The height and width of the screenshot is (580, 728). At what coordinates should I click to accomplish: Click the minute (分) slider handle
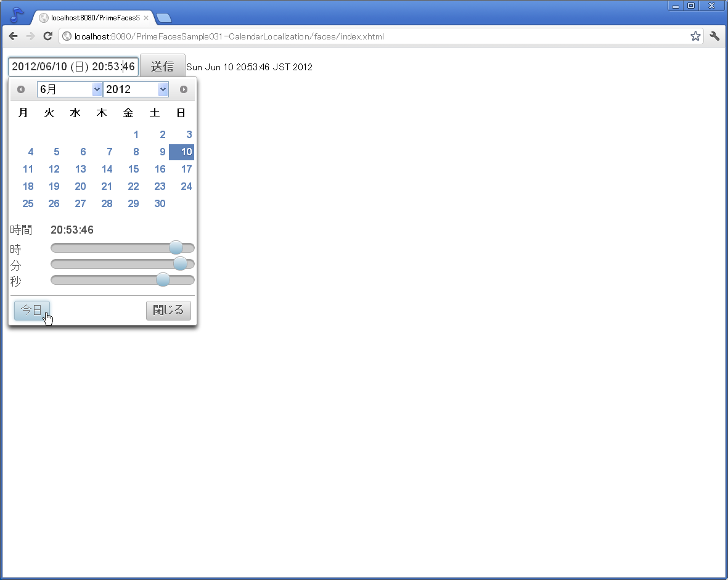pyautogui.click(x=180, y=263)
